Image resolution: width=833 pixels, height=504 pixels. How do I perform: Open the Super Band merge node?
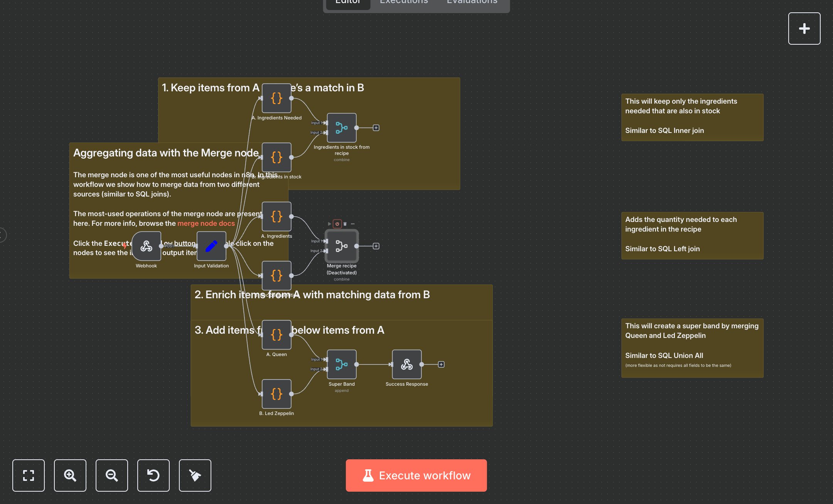click(341, 364)
